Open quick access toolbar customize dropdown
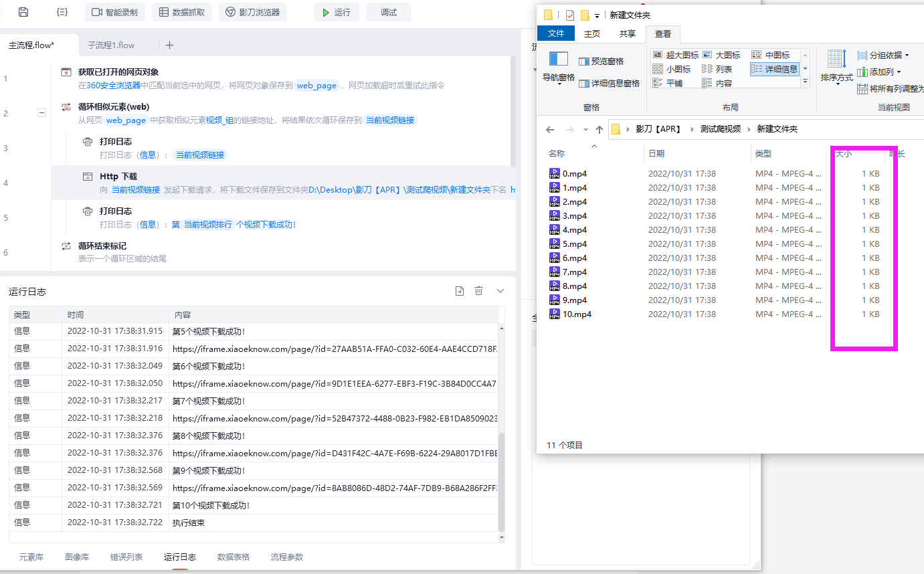924x574 pixels. (x=597, y=15)
